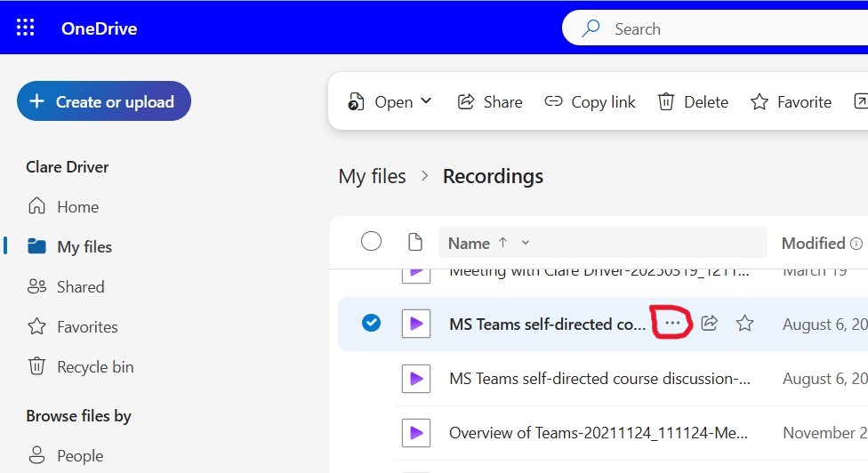Click the file type column icon
Screen dimensions: 868x473
pos(414,243)
